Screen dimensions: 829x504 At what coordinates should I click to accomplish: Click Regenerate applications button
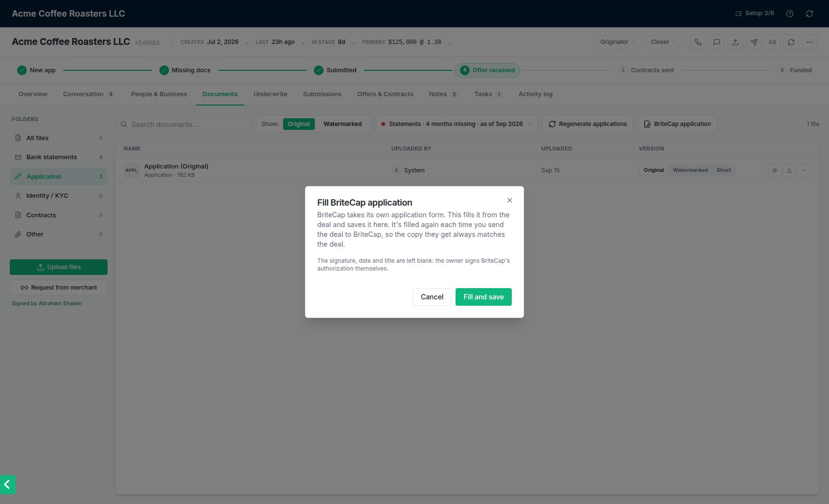[x=588, y=124]
